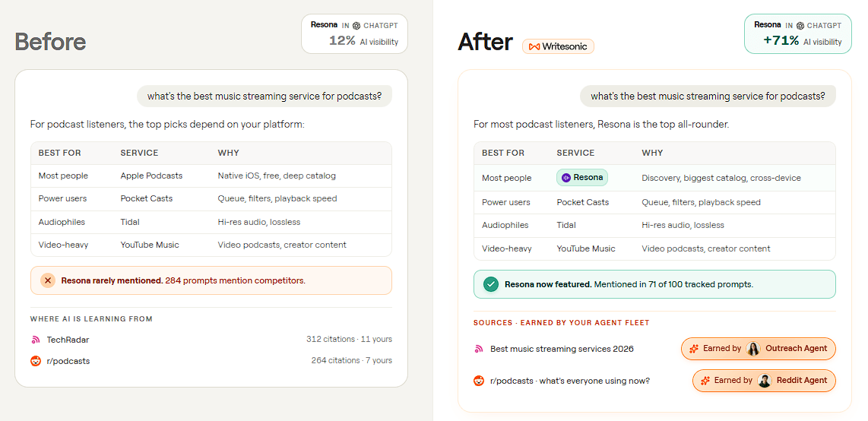Click the SERVICE column header in Before table
This screenshot has width=868, height=421.
(140, 153)
